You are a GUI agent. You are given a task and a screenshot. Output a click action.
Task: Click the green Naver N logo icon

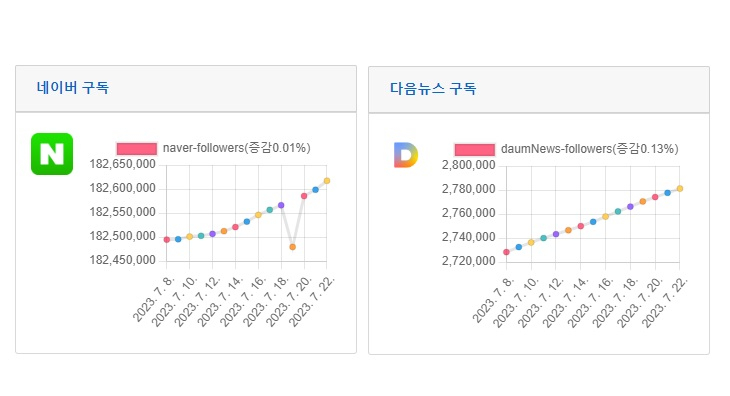52,154
